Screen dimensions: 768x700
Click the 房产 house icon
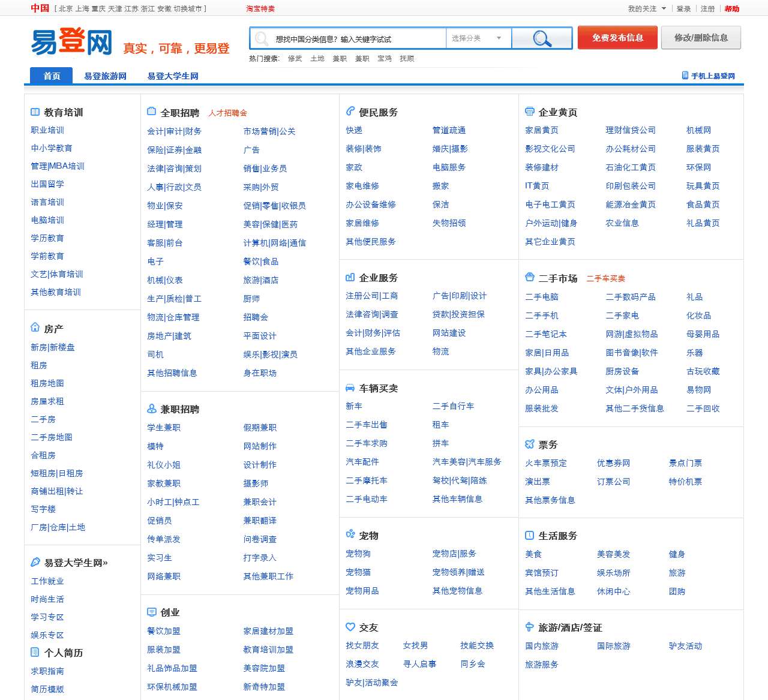(x=35, y=328)
